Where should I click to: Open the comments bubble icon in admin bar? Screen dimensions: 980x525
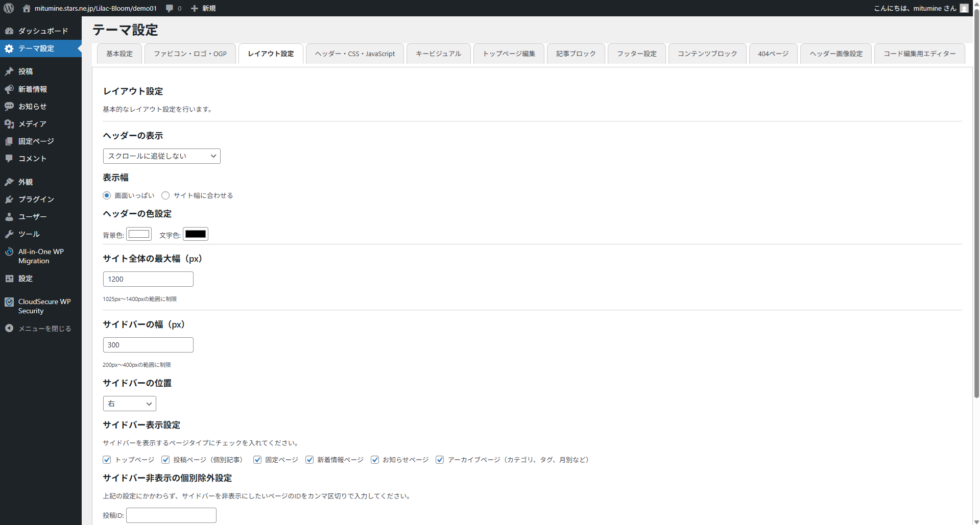tap(170, 8)
